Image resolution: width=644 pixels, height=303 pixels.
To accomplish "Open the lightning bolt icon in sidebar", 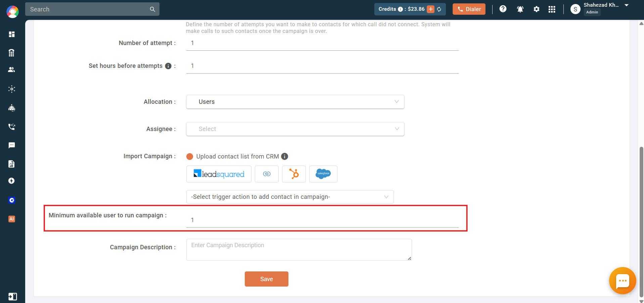I will pyautogui.click(x=12, y=181).
